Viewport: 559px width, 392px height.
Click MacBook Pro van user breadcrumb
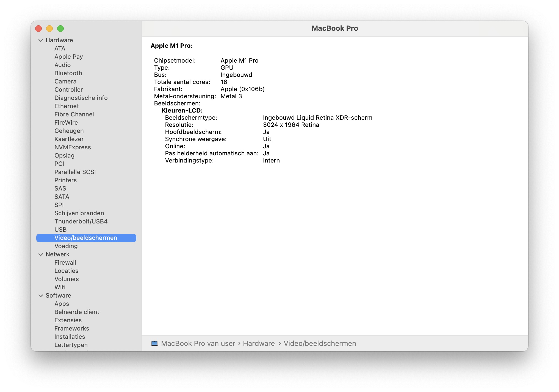(198, 343)
